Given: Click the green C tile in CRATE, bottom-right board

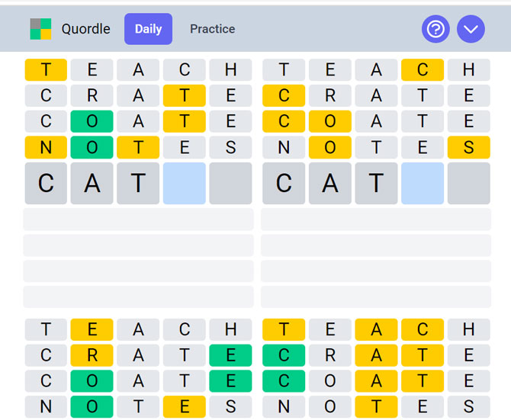Looking at the screenshot, I should point(284,355).
